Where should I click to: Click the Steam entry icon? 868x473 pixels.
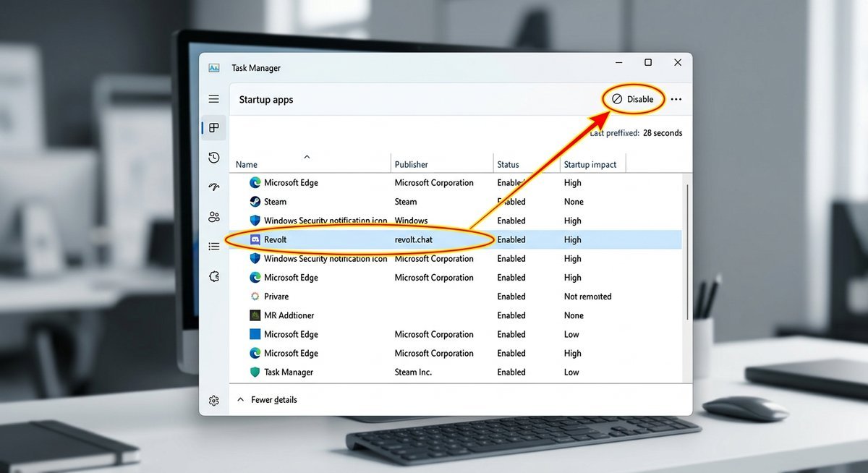point(255,201)
